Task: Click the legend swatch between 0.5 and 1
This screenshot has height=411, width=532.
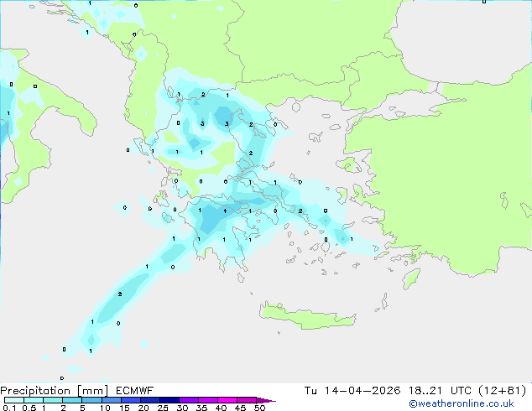Action: click(34, 400)
